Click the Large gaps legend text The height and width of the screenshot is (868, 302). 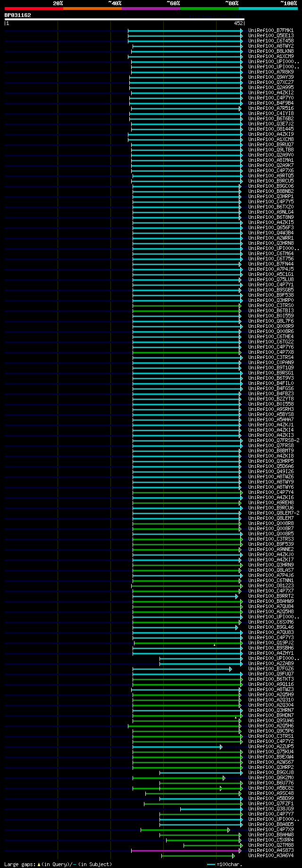[58, 864]
